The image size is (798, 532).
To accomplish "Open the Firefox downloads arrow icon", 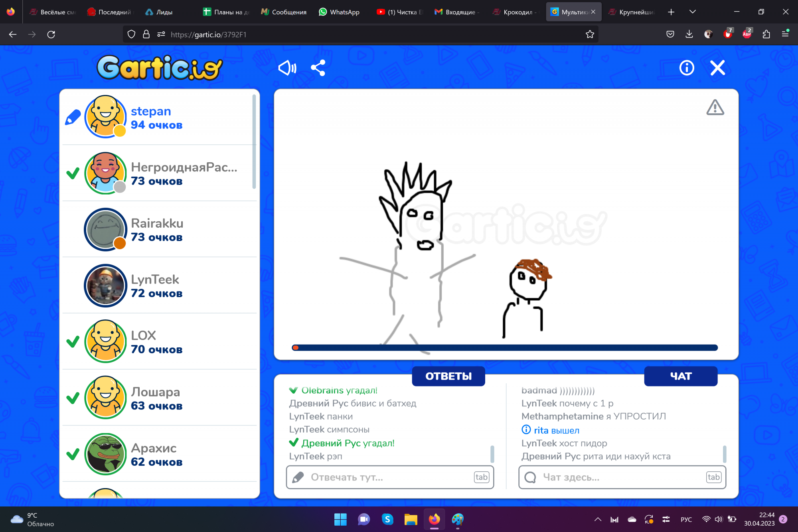I will [689, 34].
